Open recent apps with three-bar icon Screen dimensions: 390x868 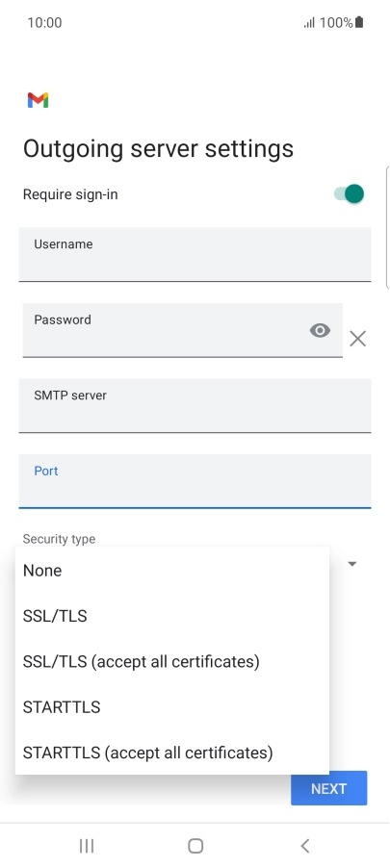tap(87, 845)
